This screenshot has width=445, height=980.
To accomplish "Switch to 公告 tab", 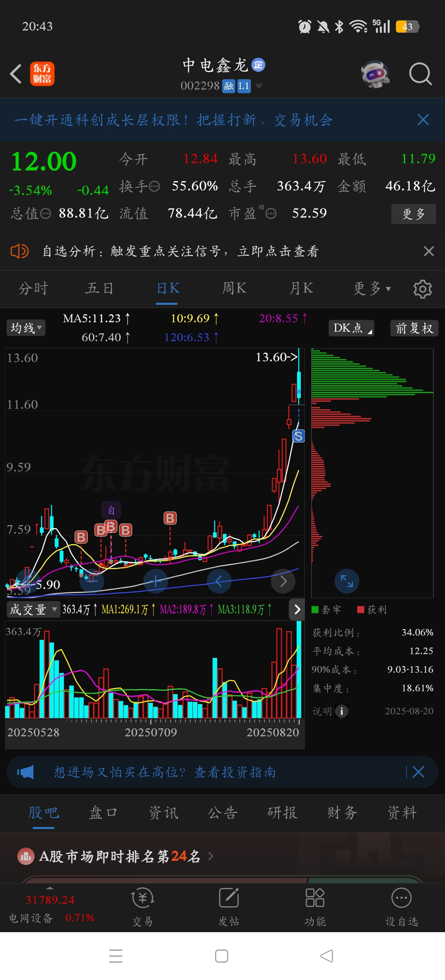I will (x=222, y=813).
